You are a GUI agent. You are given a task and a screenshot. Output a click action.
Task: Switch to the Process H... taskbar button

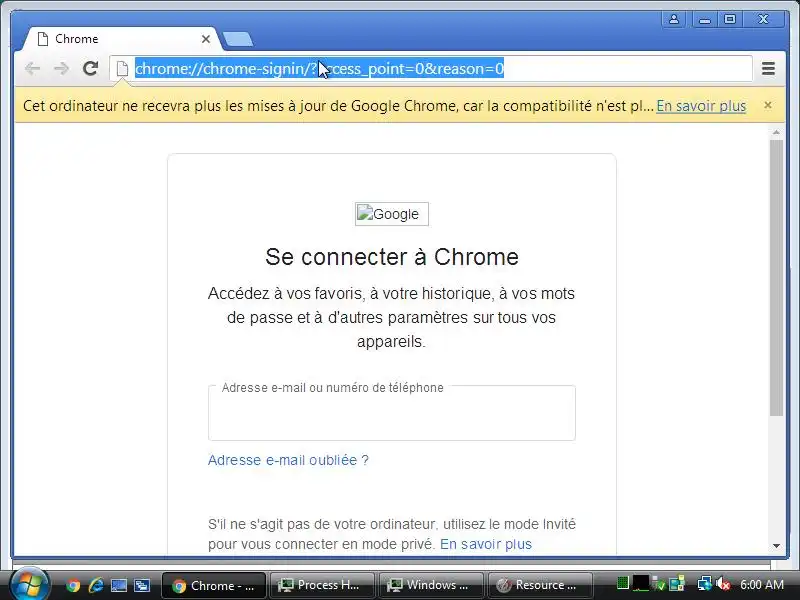(322, 585)
